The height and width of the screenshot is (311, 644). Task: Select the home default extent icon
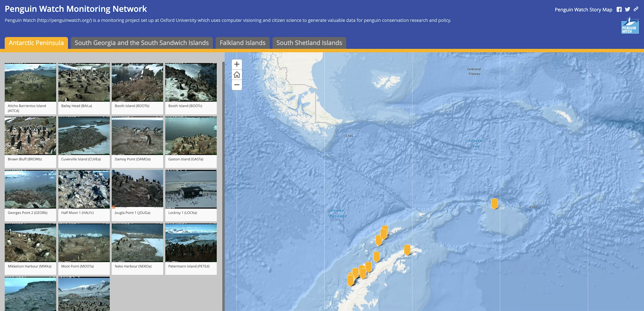click(x=237, y=75)
